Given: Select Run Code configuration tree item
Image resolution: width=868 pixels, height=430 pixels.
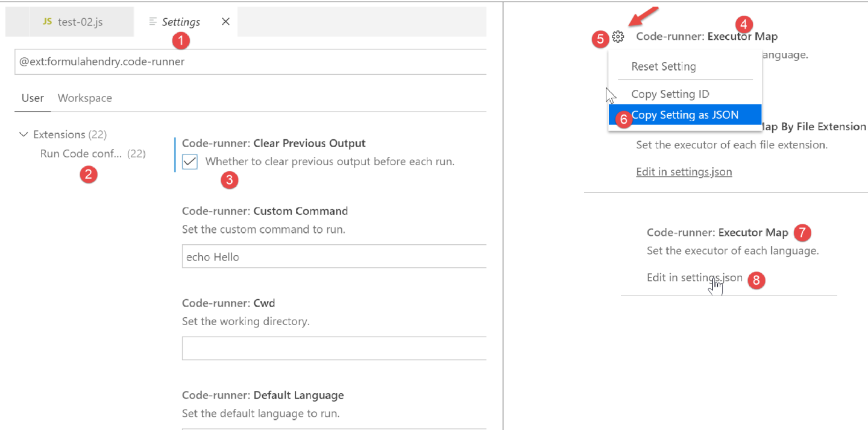Looking at the screenshot, I should point(81,154).
